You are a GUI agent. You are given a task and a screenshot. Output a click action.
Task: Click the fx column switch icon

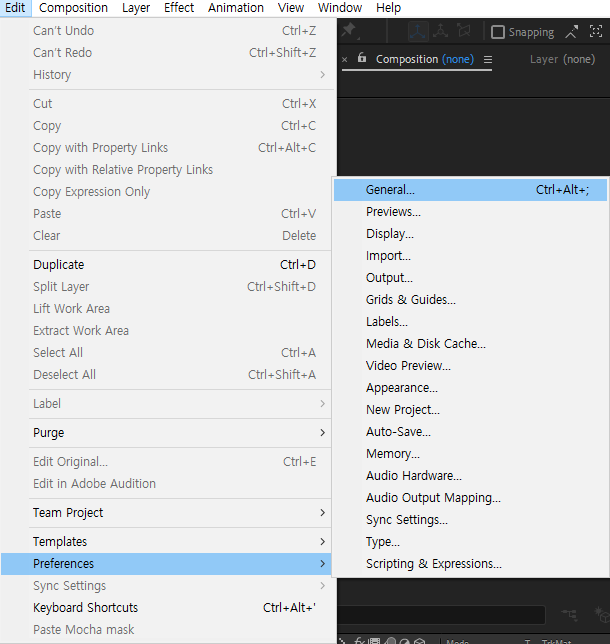click(359, 641)
